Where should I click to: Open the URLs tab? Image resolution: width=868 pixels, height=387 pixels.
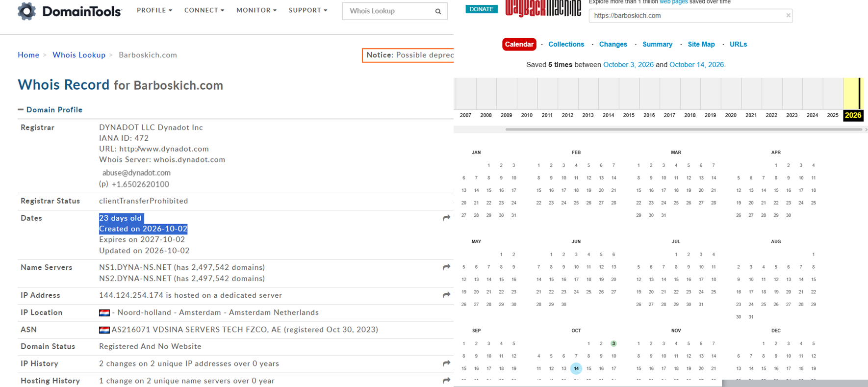[x=739, y=44]
